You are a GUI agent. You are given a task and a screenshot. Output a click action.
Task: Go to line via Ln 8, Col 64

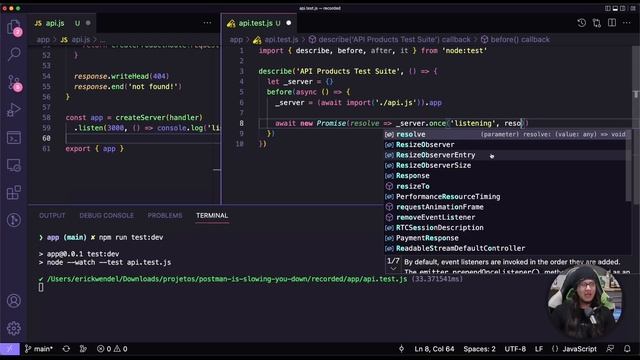coord(434,349)
